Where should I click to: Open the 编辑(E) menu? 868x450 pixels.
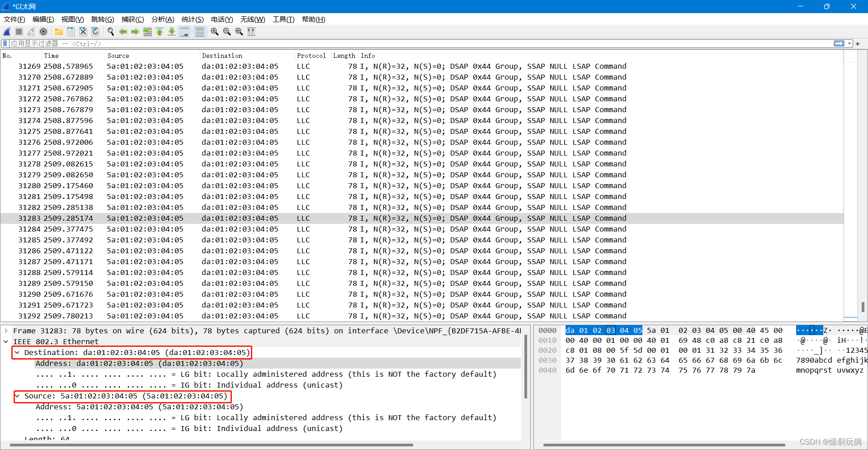coord(43,19)
